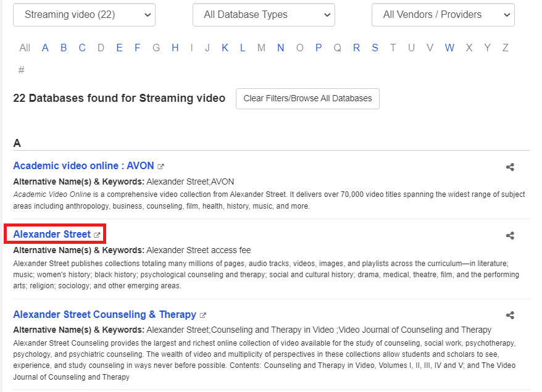Select letter H in alphabet filter

175,48
